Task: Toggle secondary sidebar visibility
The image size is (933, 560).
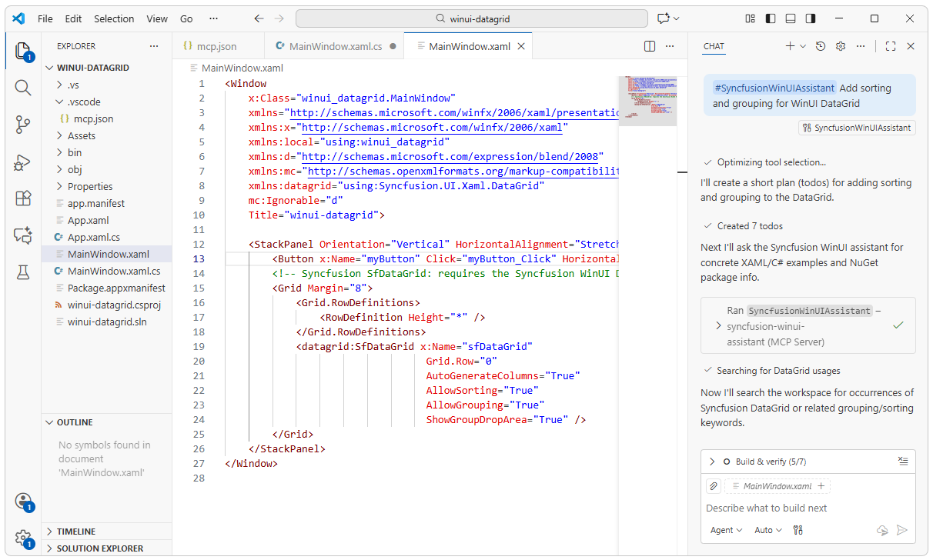Action: tap(809, 18)
